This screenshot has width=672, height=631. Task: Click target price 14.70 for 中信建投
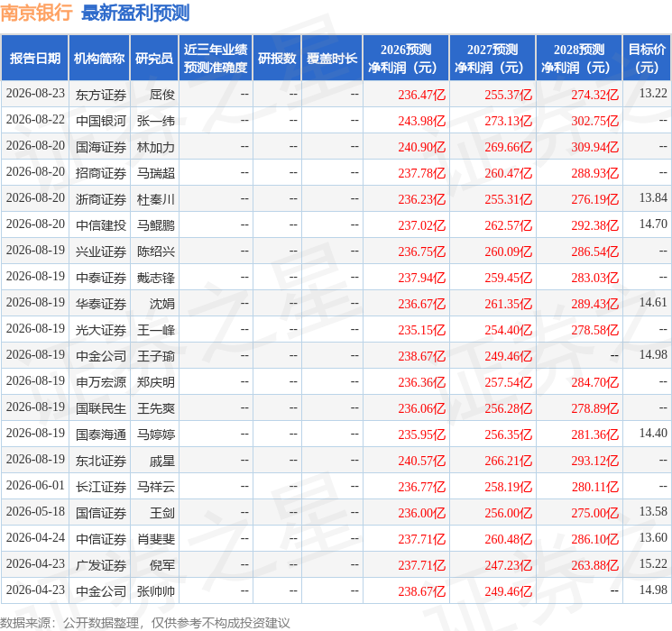pyautogui.click(x=653, y=224)
